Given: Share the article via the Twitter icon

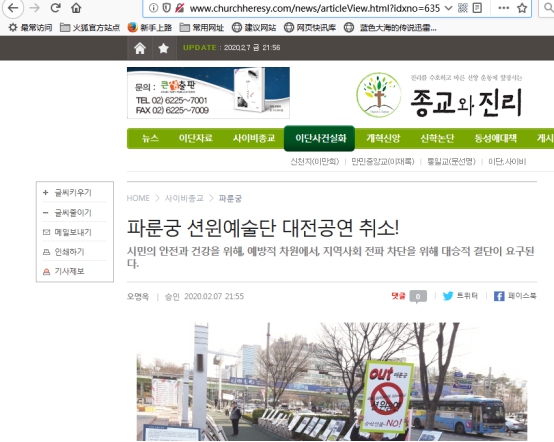Looking at the screenshot, I should pyautogui.click(x=448, y=296).
